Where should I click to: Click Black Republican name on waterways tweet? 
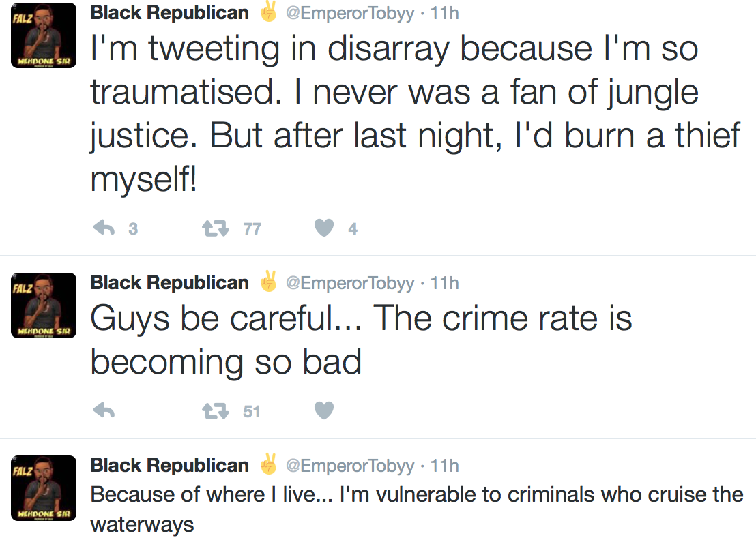(169, 466)
